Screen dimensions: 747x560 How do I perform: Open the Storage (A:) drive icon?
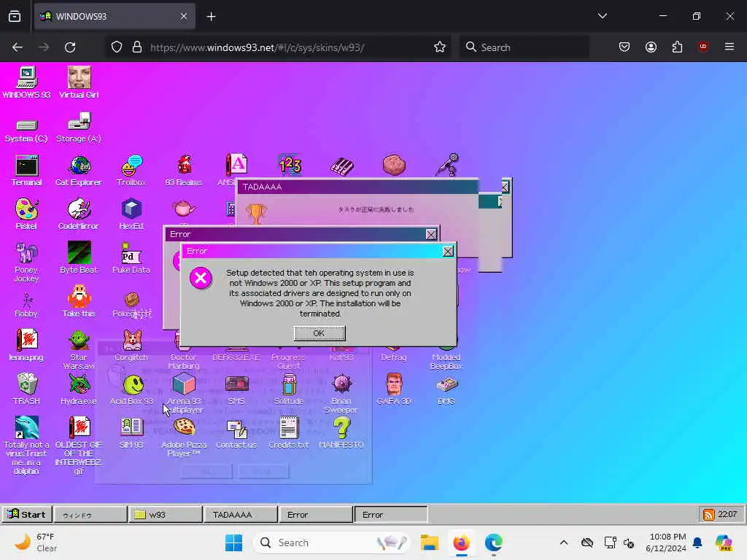(x=79, y=128)
